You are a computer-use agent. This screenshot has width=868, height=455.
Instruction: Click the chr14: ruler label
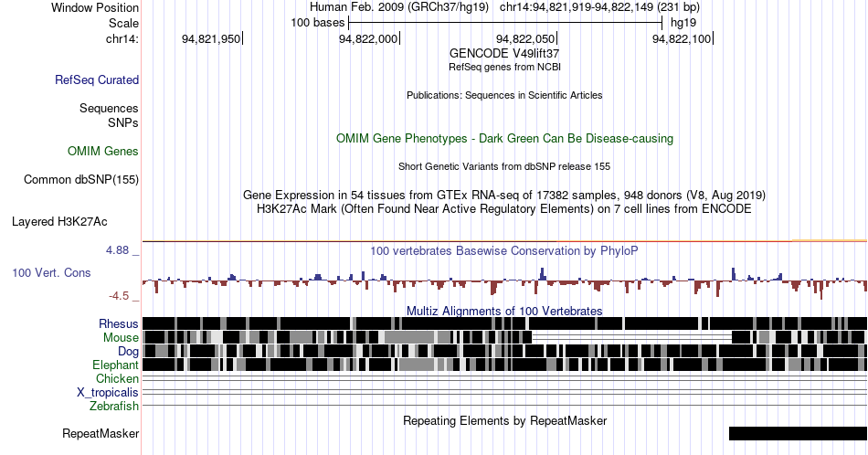pyautogui.click(x=122, y=38)
